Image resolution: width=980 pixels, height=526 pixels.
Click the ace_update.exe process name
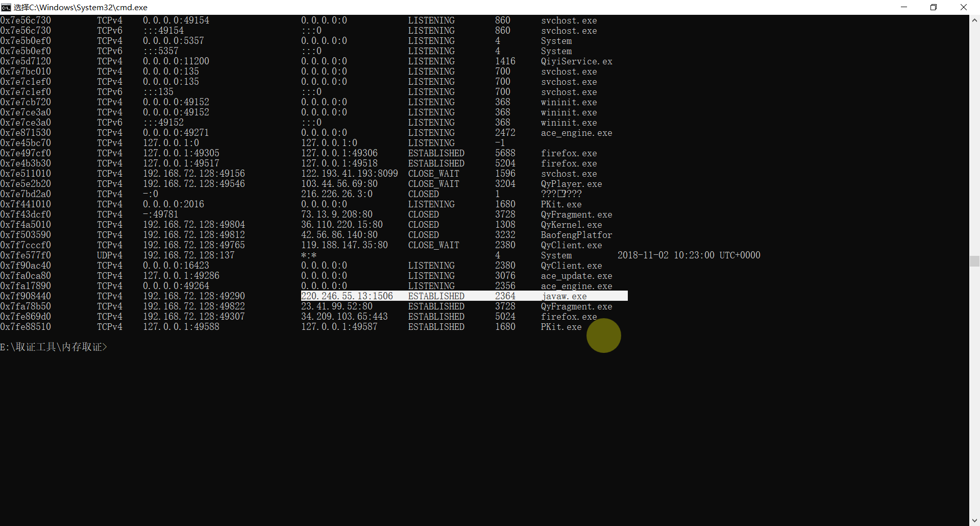click(576, 276)
